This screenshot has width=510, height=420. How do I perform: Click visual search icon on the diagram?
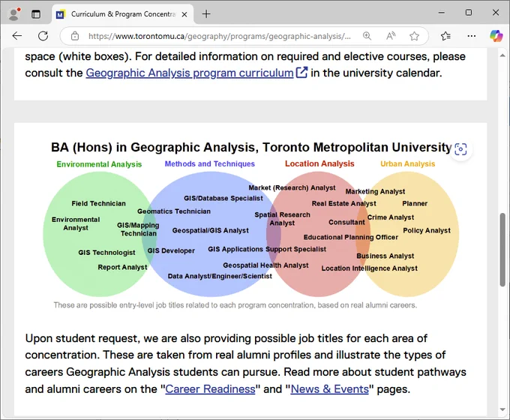tap(460, 149)
